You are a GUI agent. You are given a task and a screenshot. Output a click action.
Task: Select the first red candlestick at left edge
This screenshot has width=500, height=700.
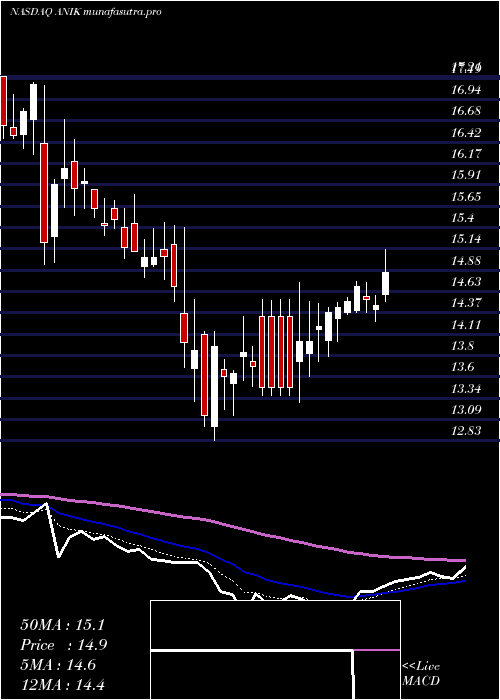(x=3, y=100)
